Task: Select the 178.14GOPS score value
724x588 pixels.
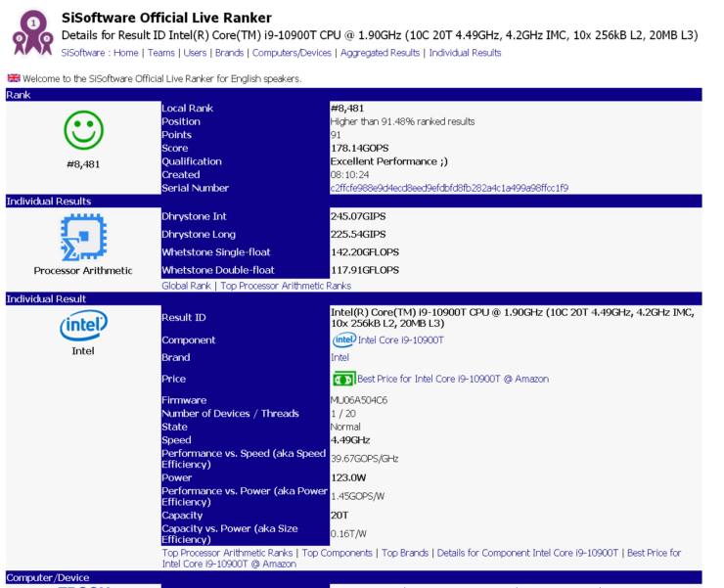Action: [360, 148]
